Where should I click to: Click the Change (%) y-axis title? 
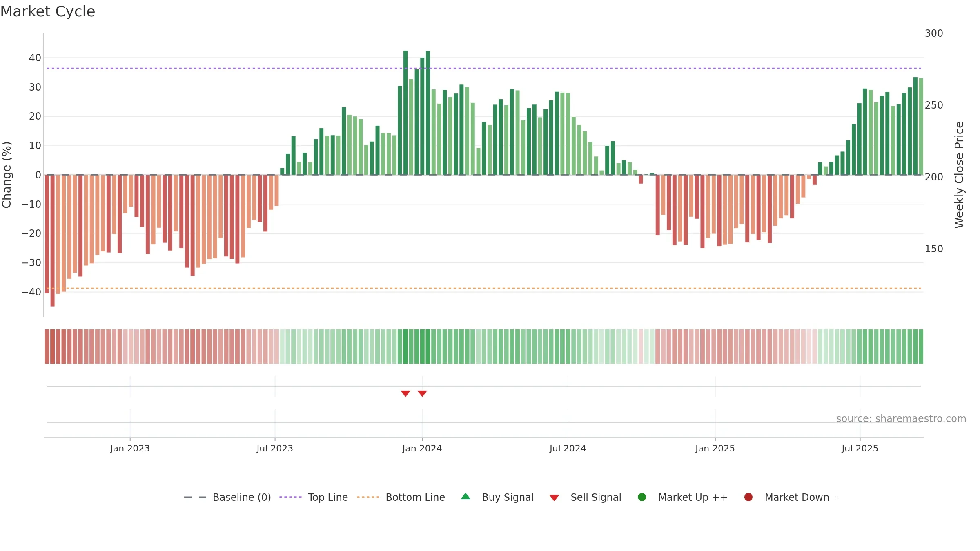[7, 175]
